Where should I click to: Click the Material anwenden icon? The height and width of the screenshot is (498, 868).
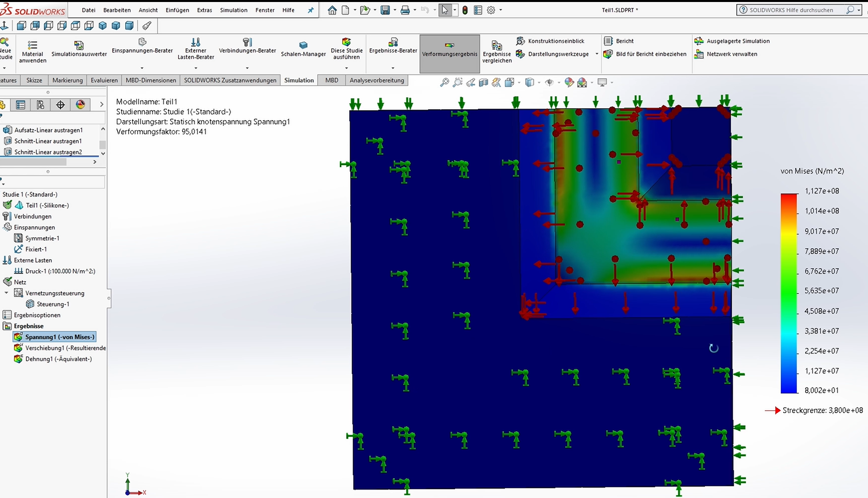coord(32,45)
